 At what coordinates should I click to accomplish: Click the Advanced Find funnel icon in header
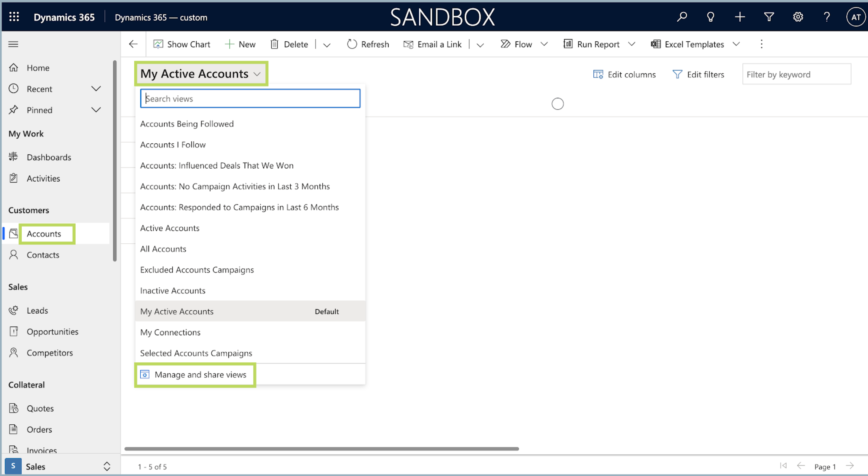tap(769, 17)
